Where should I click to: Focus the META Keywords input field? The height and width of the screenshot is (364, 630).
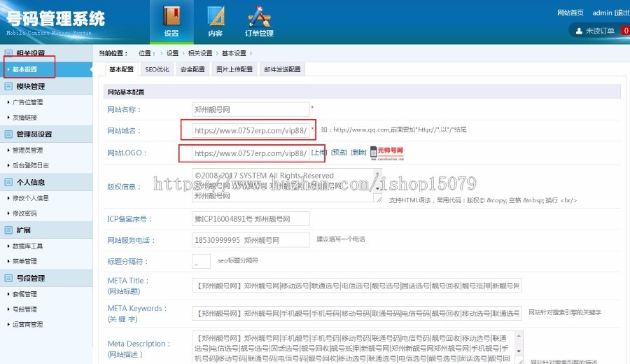tap(356, 313)
